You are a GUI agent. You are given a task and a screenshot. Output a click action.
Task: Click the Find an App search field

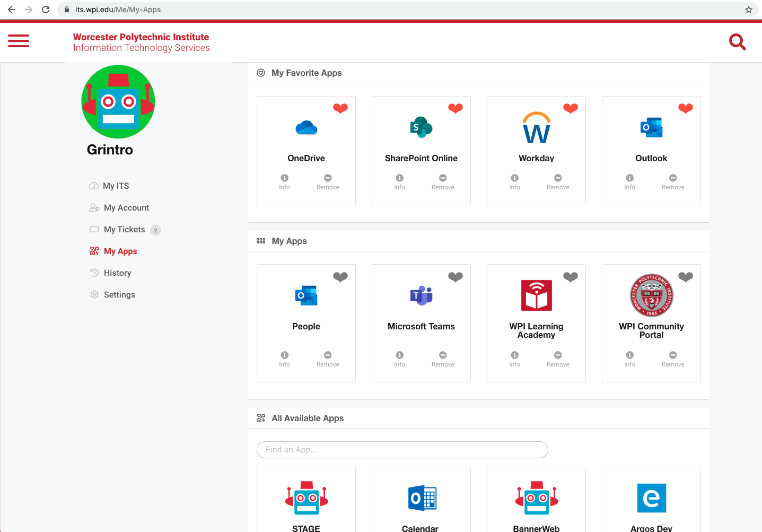point(402,450)
